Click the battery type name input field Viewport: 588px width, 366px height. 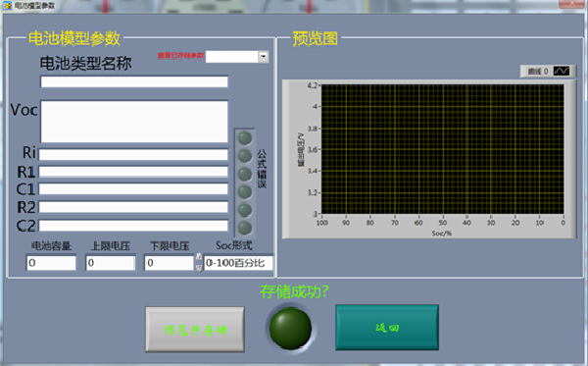click(134, 81)
